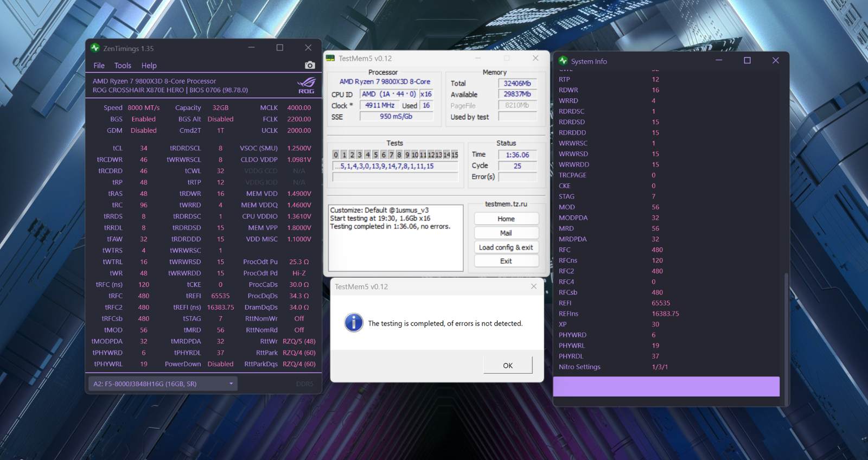
Task: Click the TestMem5 title bar memory chip icon
Action: click(330, 58)
